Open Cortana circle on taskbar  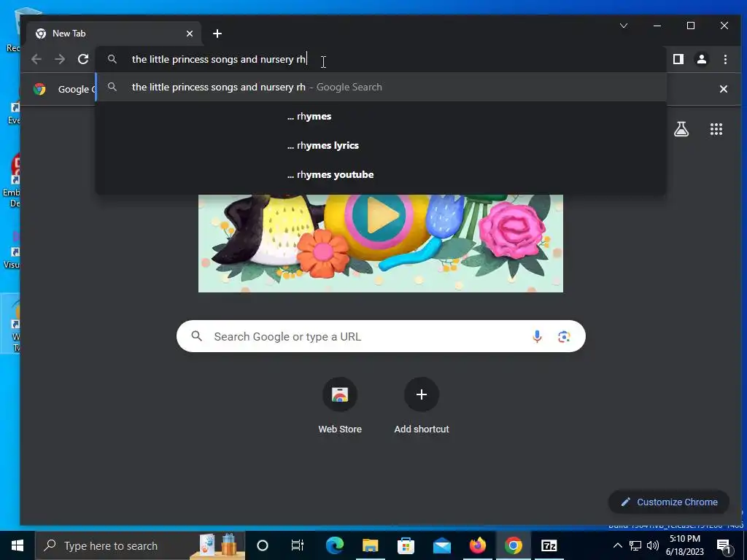[263, 545]
